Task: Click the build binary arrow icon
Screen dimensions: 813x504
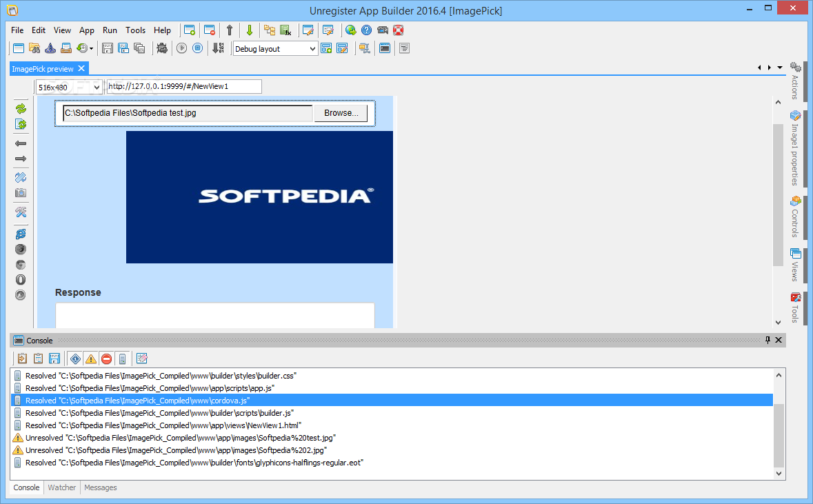Action: tap(219, 48)
